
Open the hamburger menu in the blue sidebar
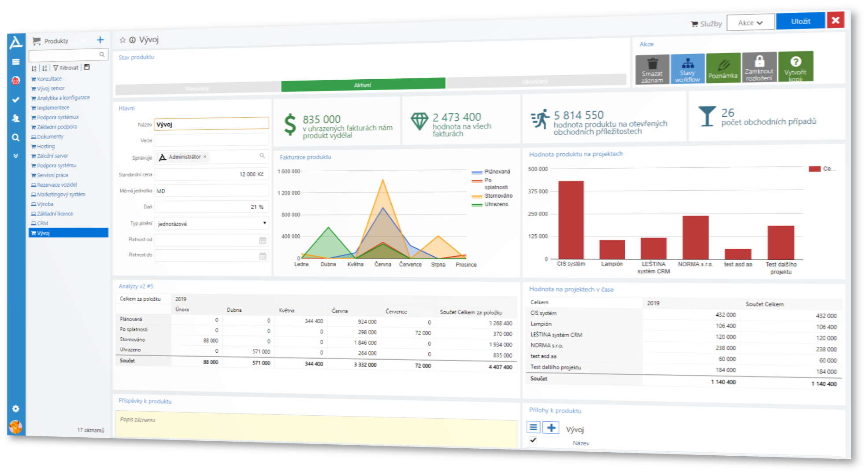pos(16,62)
